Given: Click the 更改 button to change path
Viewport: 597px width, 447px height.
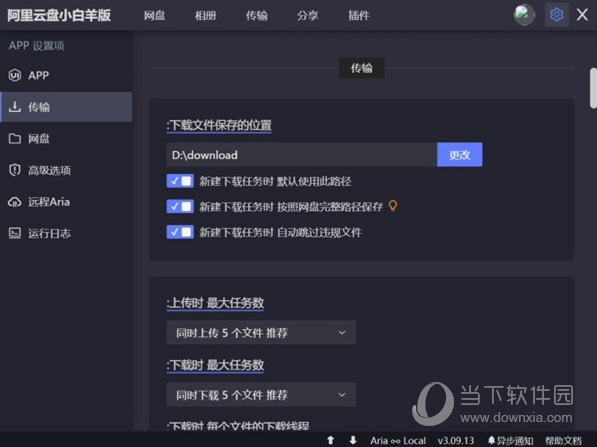Looking at the screenshot, I should click(460, 155).
